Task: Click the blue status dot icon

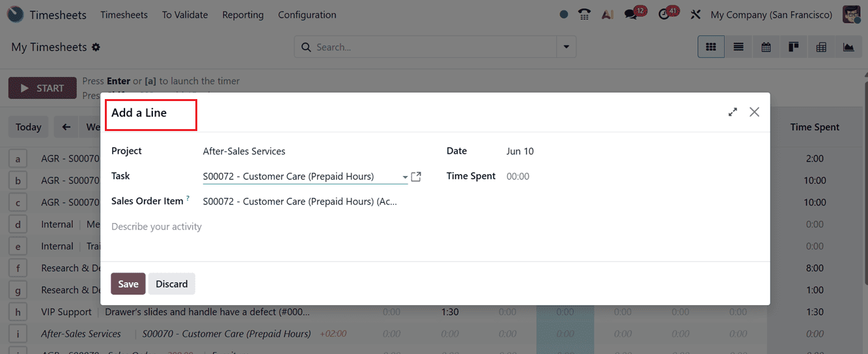Action: pos(564,14)
